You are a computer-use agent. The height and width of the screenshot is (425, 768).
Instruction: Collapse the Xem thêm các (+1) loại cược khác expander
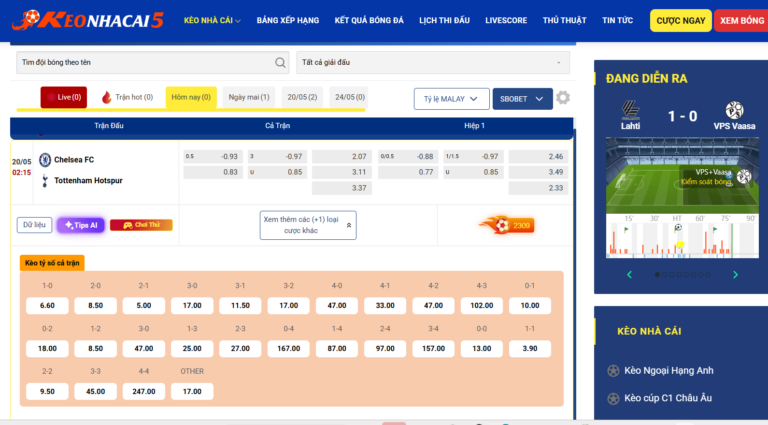[x=308, y=225]
